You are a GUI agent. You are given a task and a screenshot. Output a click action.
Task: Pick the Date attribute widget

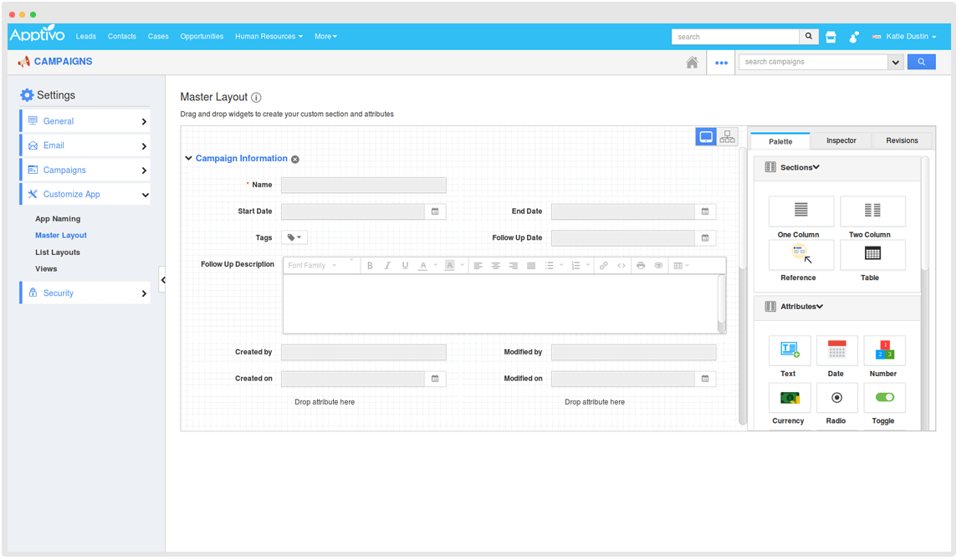point(837,350)
